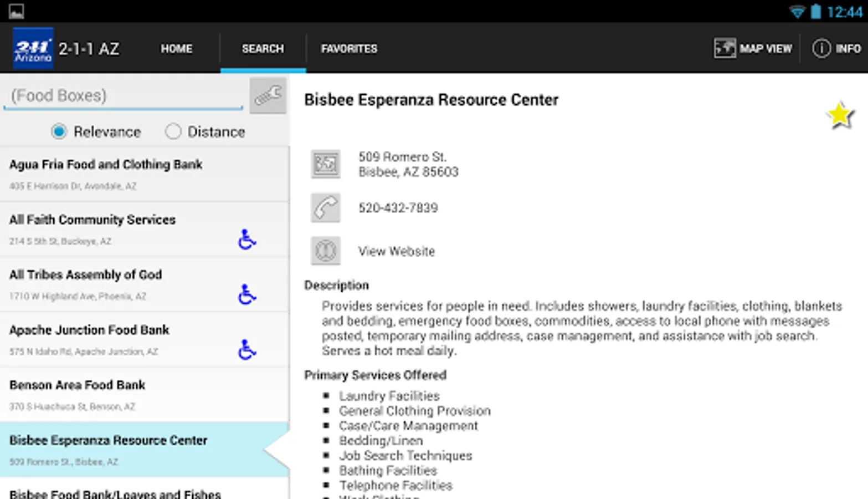The image size is (868, 499).
Task: Tap the Case/Care Management service item
Action: [408, 426]
